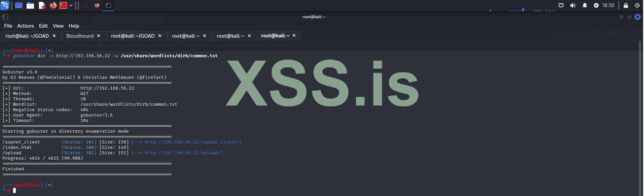The width and height of the screenshot is (644, 196).
Task: Maximize the terminal window
Action: (x=630, y=17)
